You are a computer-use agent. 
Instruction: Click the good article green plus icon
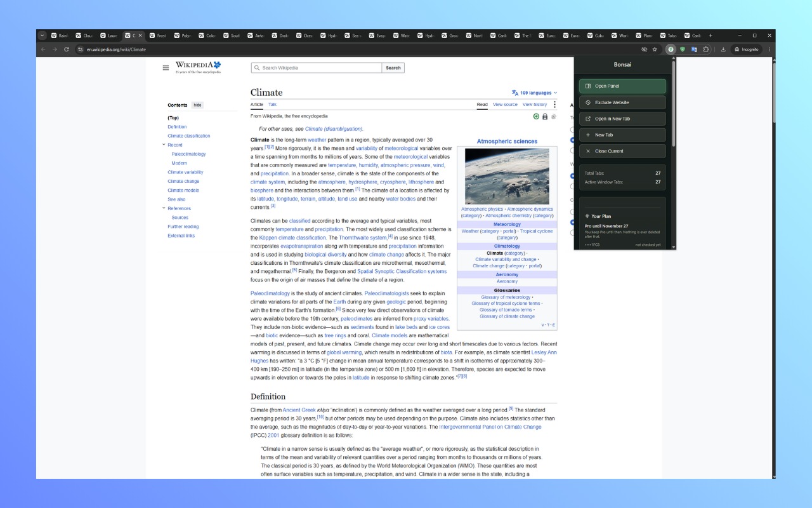point(536,116)
